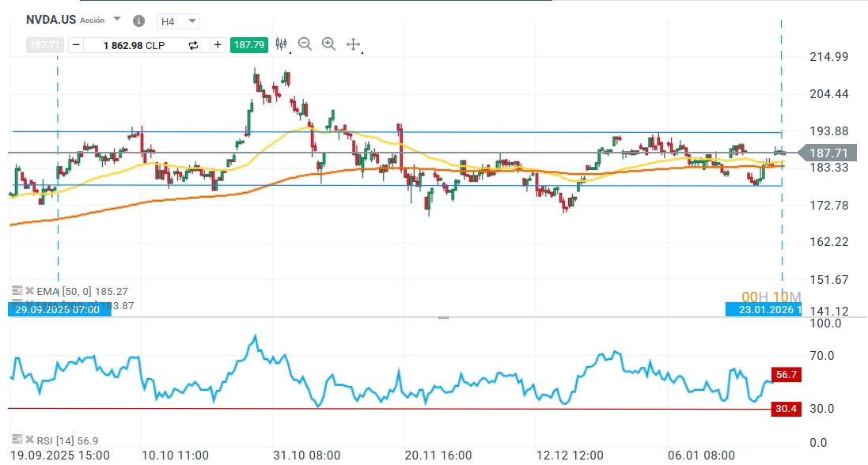Click the 06.01 08:00 time axis label
Viewport: 868px width, 465px height.
tap(701, 456)
